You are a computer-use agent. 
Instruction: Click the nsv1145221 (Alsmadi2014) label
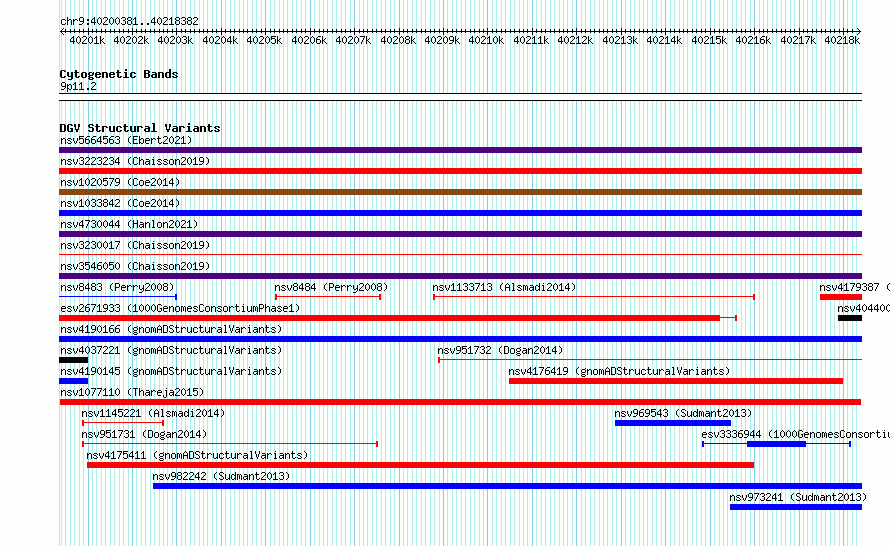(153, 413)
